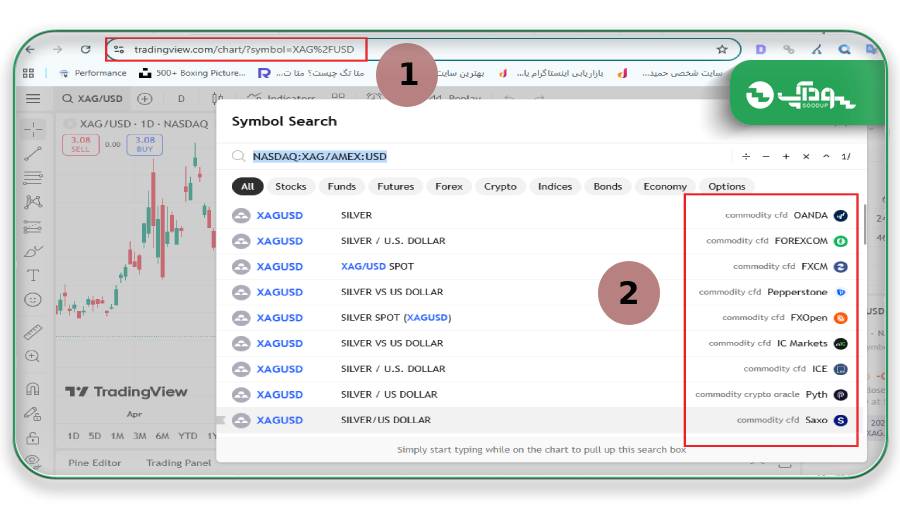Open the Performance bookmark
This screenshot has height=508, width=900.
pos(93,73)
